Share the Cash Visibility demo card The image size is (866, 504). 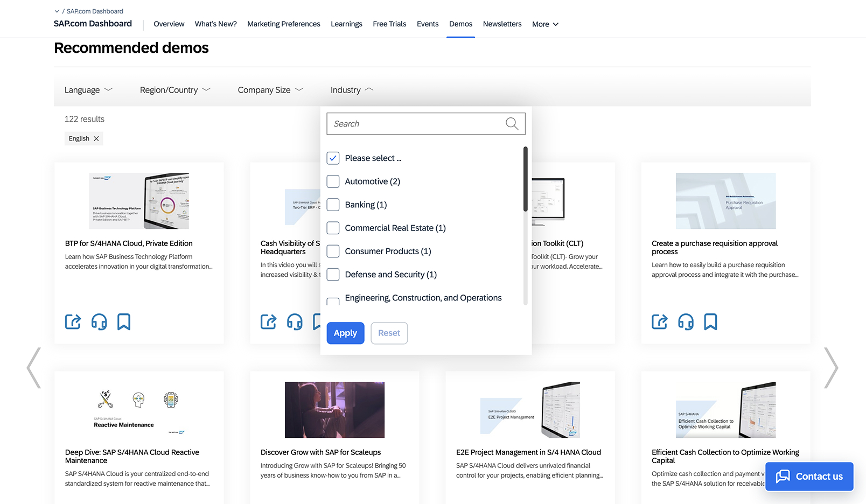pyautogui.click(x=268, y=321)
